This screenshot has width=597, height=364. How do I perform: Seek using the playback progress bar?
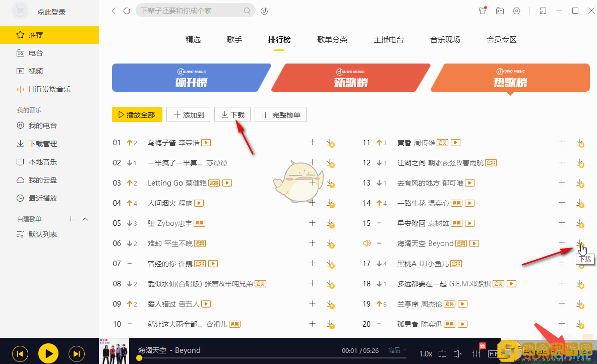click(272, 358)
